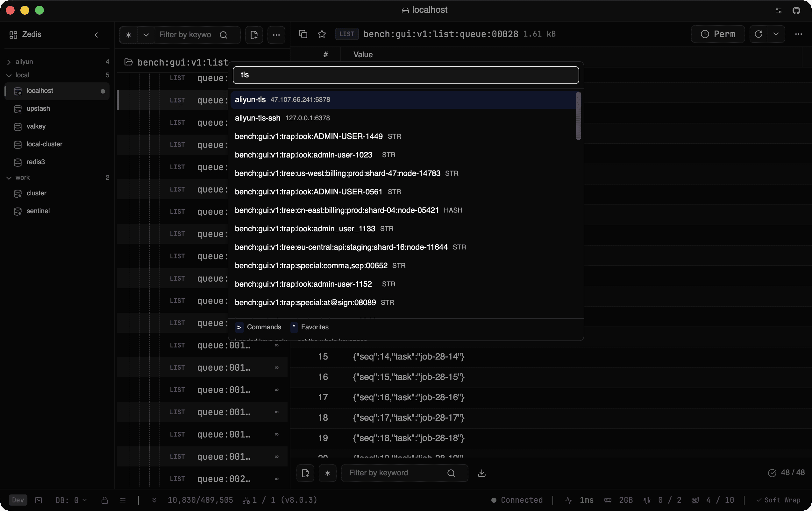Open the key list more options menu

[276, 35]
